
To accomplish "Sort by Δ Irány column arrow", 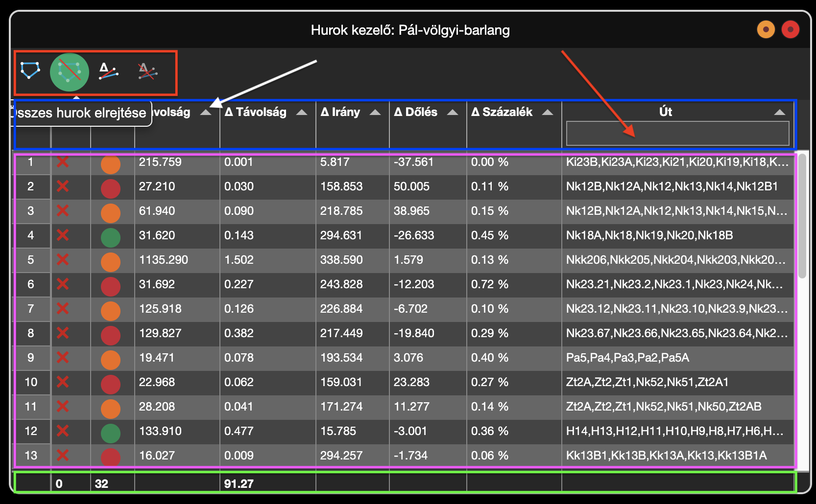I will click(x=375, y=113).
